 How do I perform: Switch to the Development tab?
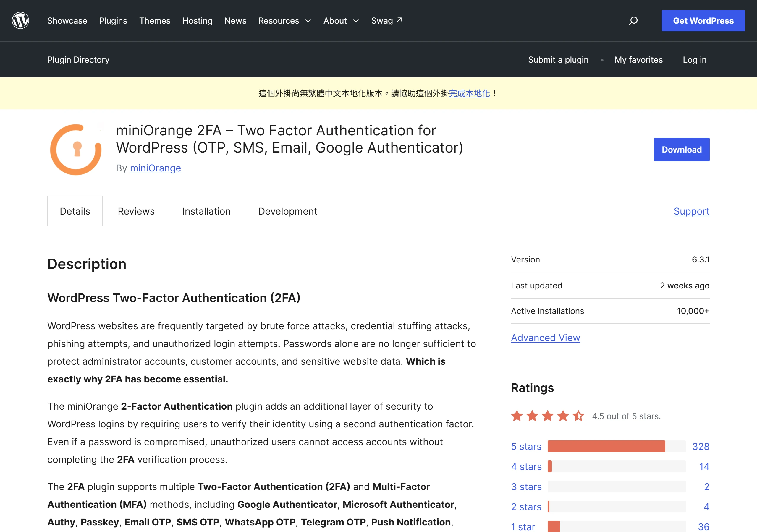tap(287, 211)
